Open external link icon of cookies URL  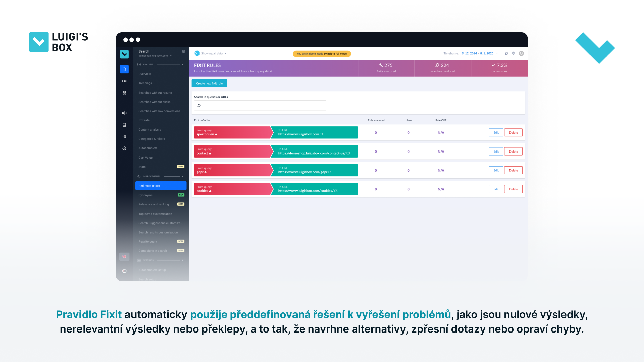tap(336, 191)
